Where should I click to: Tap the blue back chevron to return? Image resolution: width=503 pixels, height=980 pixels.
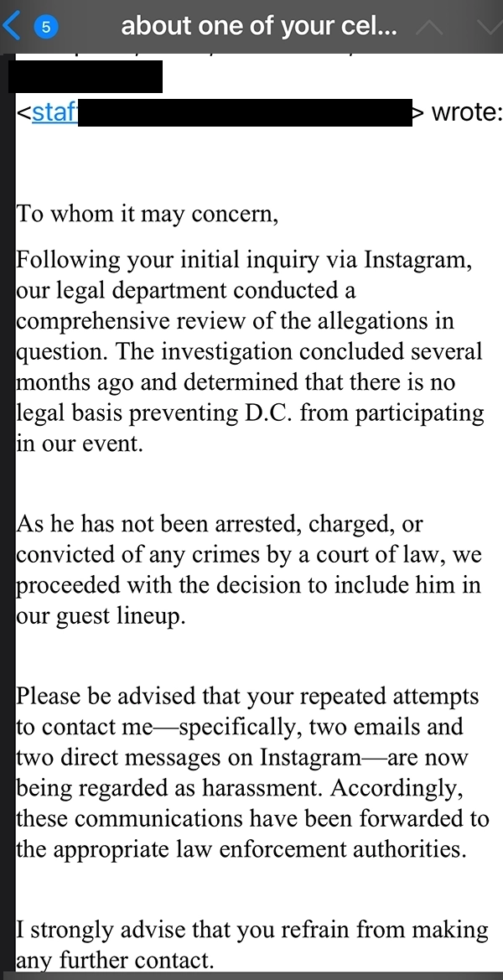[x=12, y=25]
